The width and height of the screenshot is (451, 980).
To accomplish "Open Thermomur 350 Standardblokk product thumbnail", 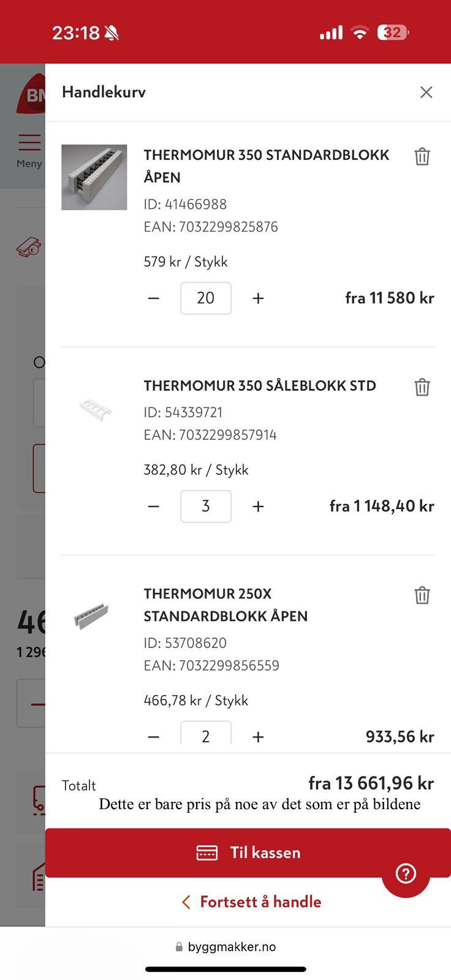I will click(x=94, y=178).
